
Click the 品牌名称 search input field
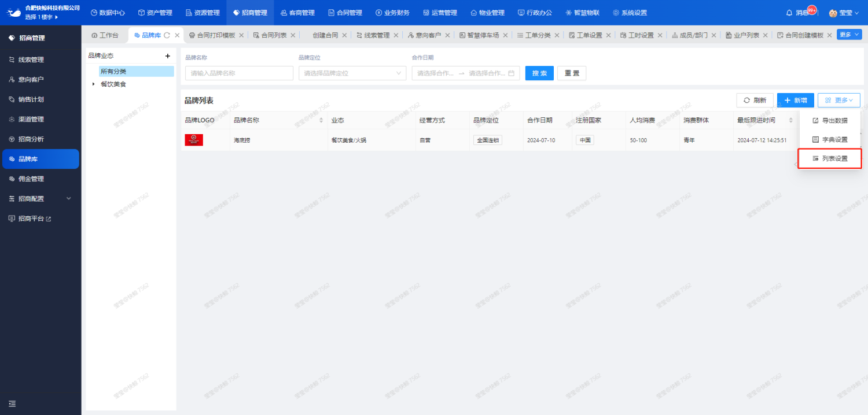pyautogui.click(x=239, y=73)
